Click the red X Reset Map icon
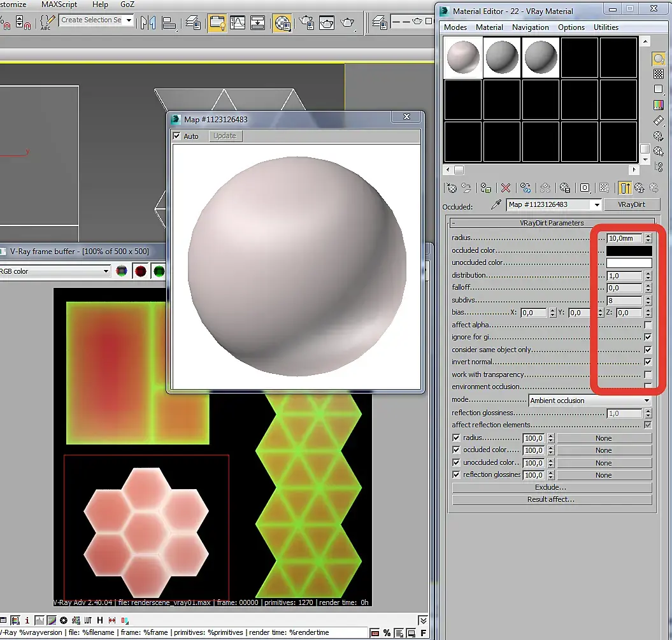Screen dimensions: 672x640 coord(506,188)
